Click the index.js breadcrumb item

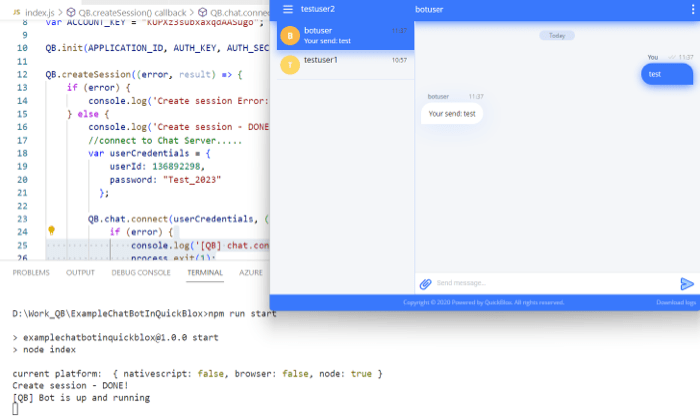point(39,12)
